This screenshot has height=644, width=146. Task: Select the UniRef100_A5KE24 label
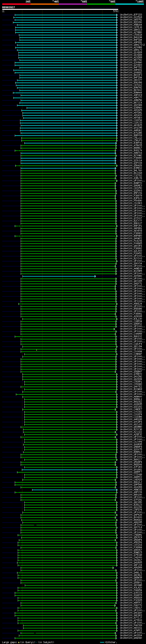click(x=131, y=304)
